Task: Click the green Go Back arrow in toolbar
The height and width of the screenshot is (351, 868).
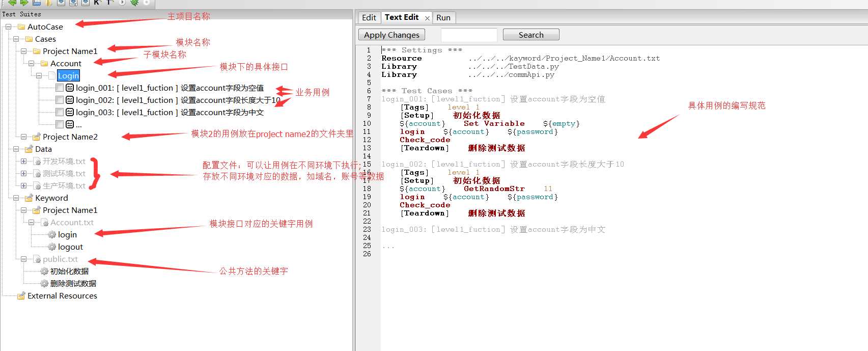Action: (12, 3)
